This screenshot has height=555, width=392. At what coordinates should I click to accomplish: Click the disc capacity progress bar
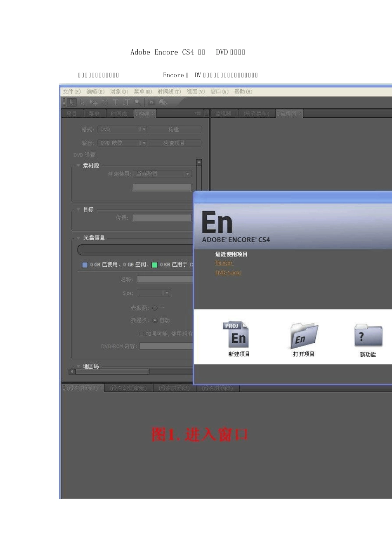click(135, 250)
